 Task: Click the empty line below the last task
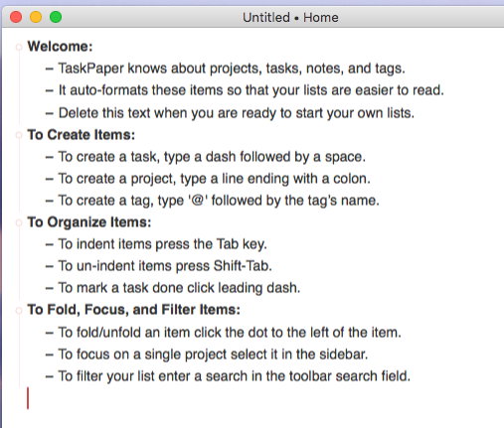pos(252,398)
